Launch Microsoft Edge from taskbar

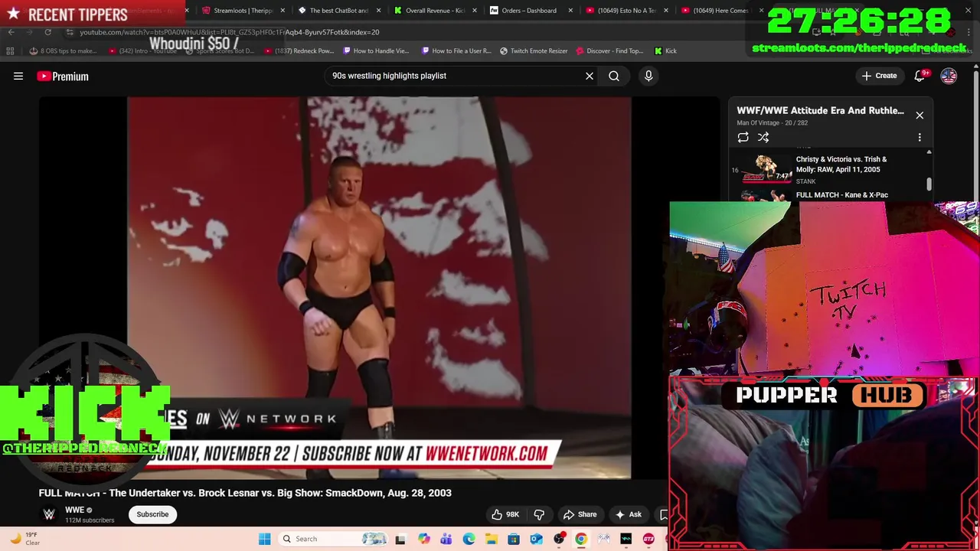(x=469, y=539)
